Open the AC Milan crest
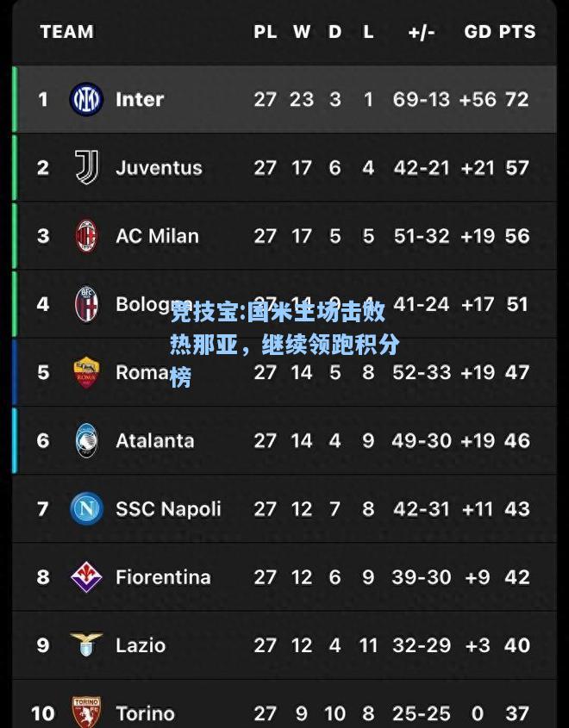The height and width of the screenshot is (728, 569). coord(86,236)
